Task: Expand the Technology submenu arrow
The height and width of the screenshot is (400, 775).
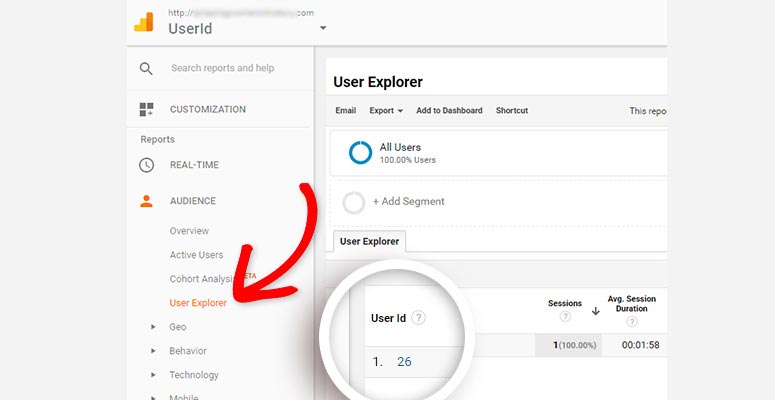Action: (153, 375)
